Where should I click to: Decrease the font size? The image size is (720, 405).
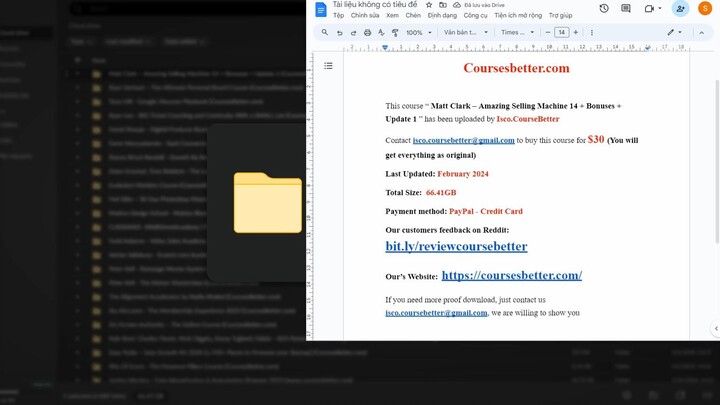[x=547, y=32]
